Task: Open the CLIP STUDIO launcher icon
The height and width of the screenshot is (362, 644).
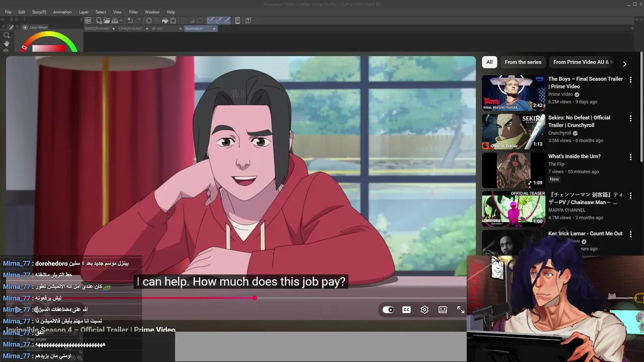Action: (x=88, y=21)
